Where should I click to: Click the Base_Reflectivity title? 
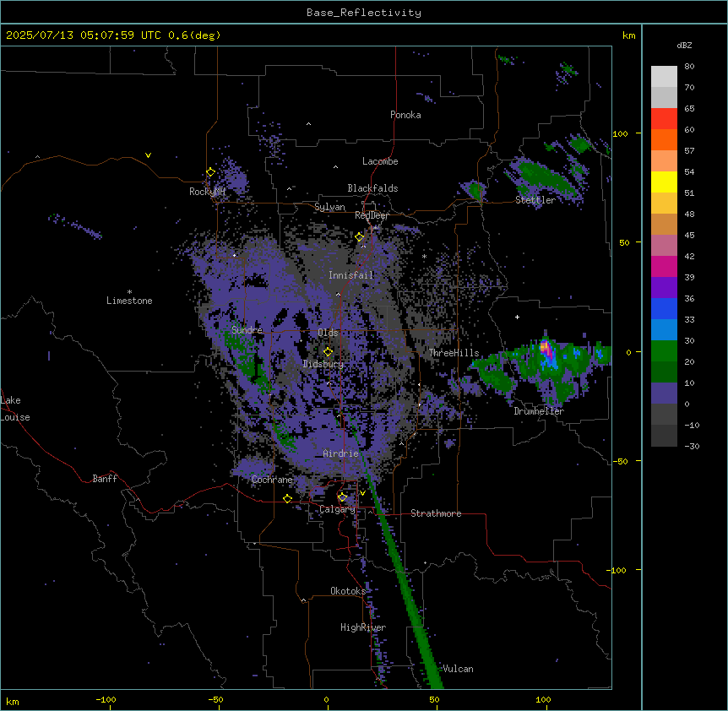[x=364, y=13]
